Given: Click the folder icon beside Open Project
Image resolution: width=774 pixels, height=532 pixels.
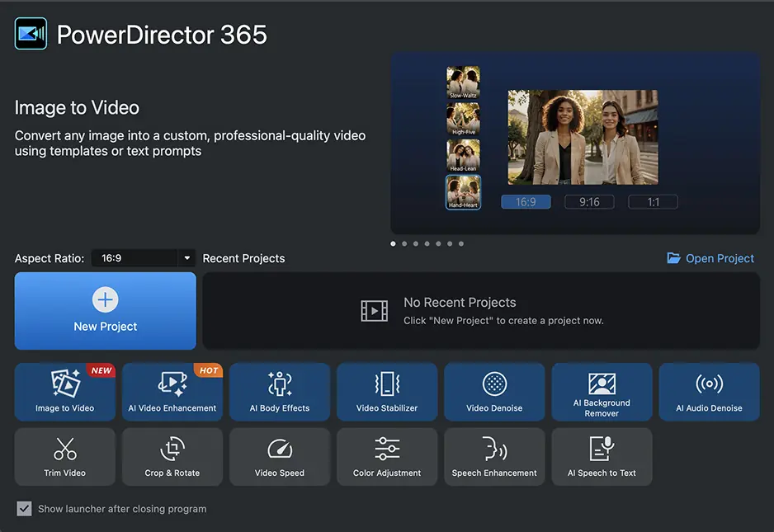Looking at the screenshot, I should point(673,257).
